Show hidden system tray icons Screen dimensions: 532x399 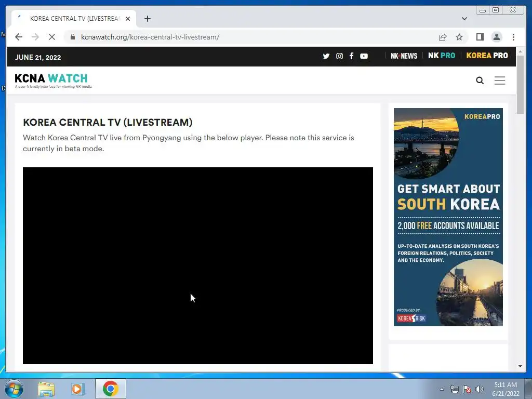(x=442, y=389)
